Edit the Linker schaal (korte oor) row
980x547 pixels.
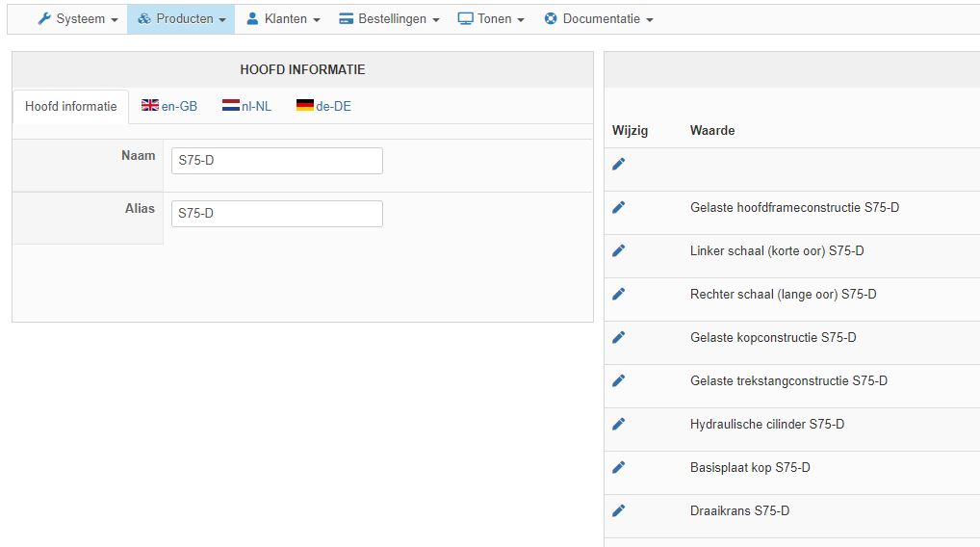618,250
